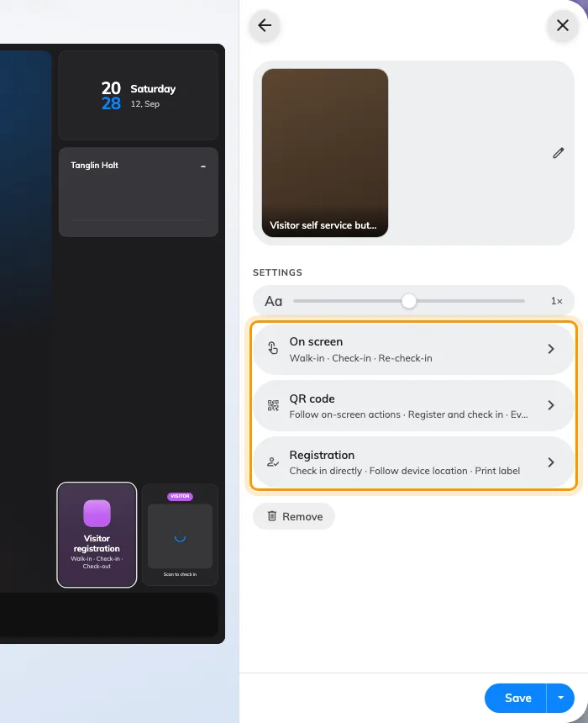Click the trash icon in Remove

click(x=272, y=516)
